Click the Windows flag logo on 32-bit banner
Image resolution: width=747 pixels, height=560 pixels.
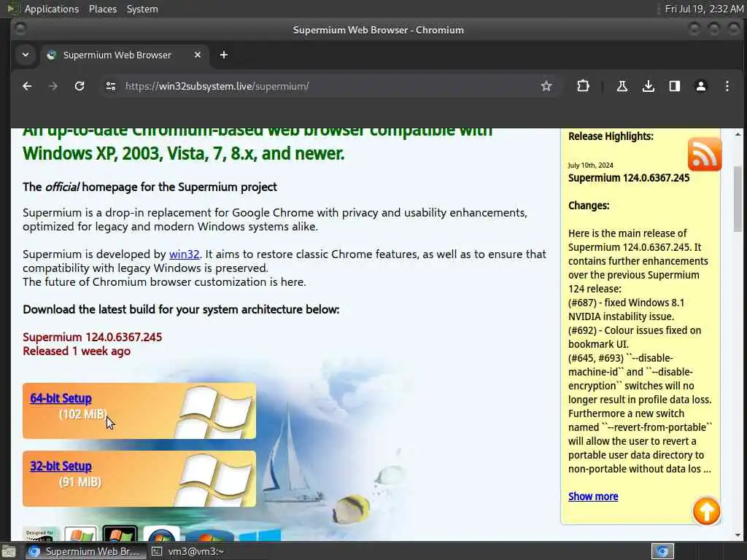pyautogui.click(x=215, y=479)
